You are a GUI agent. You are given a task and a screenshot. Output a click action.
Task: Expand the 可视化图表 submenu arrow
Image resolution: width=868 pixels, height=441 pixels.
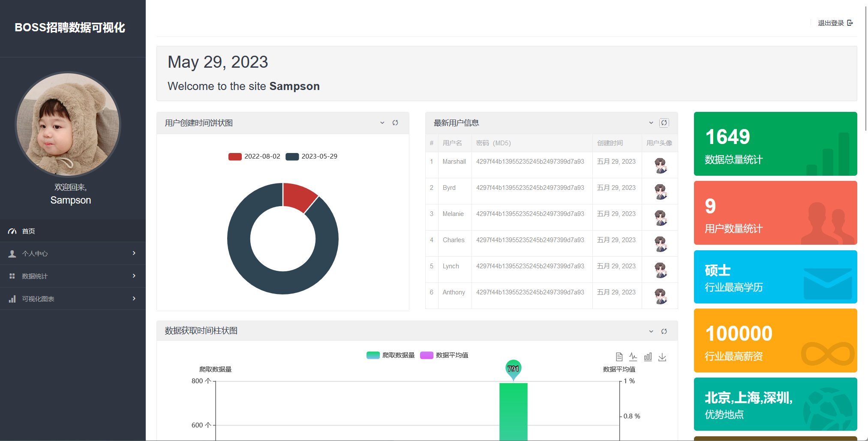coord(134,299)
